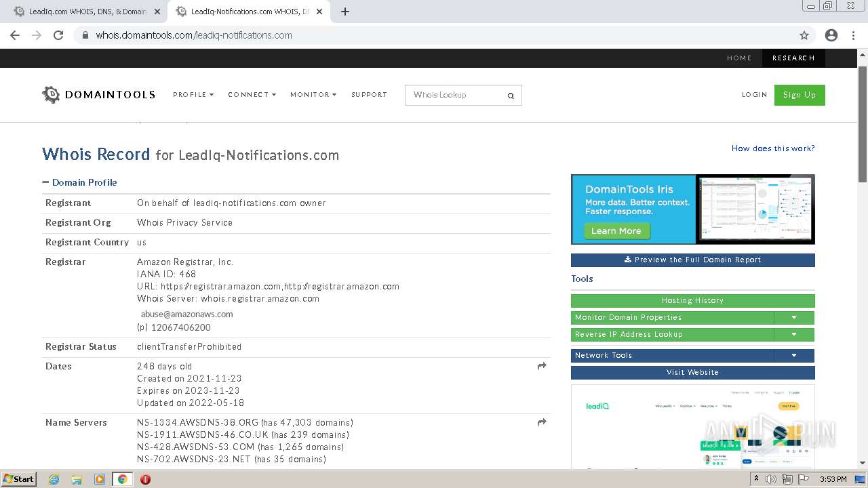
Task: Open the Chrome profile avatar menu
Action: point(831,35)
